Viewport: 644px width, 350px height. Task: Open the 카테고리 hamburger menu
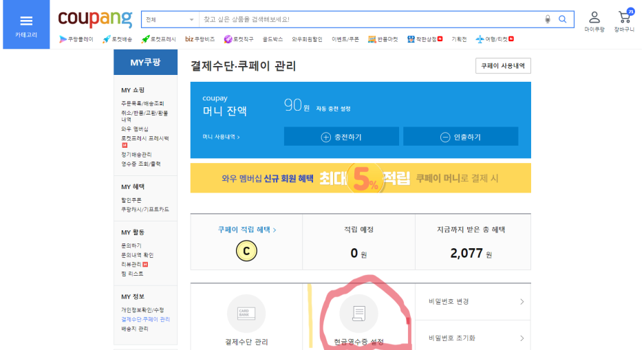coord(26,25)
